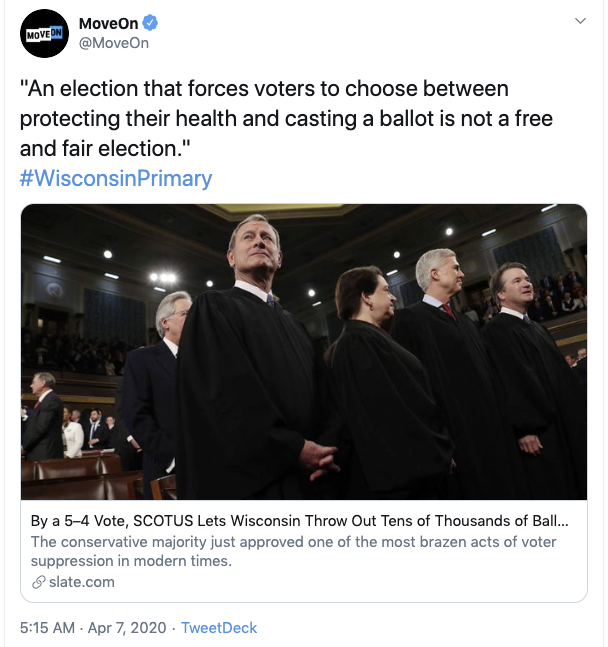This screenshot has height=647, width=608.
Task: Click the tweet line "protecting their health and casting…"
Action: tap(286, 119)
